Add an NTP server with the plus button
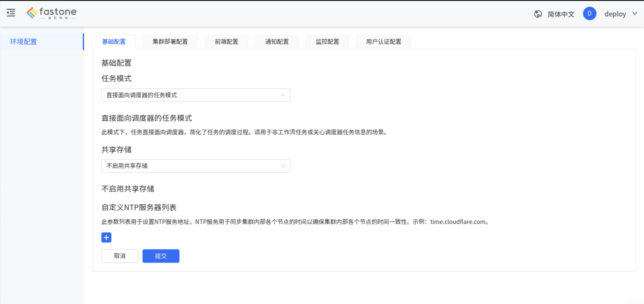The height and width of the screenshot is (304, 644). click(x=106, y=237)
